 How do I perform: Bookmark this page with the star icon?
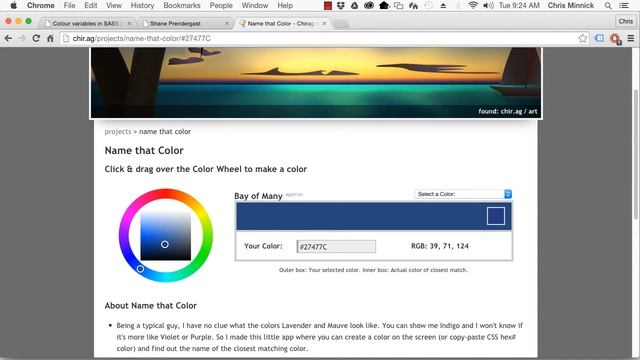point(582,38)
